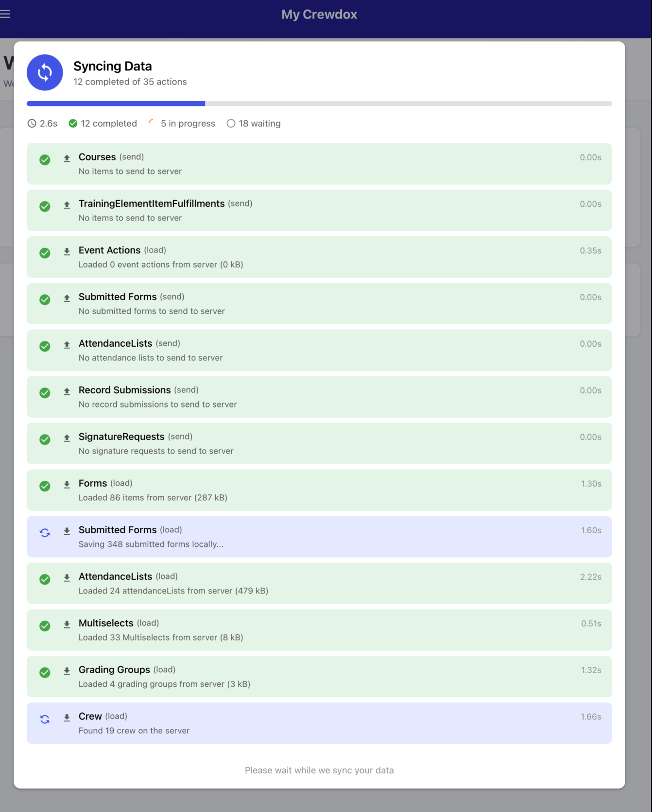This screenshot has width=652, height=812.
Task: Click the download arrow icon for Event Actions
Action: [67, 252]
